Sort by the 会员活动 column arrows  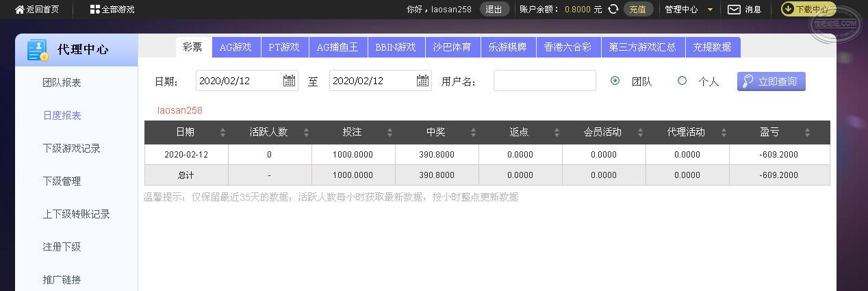640,132
